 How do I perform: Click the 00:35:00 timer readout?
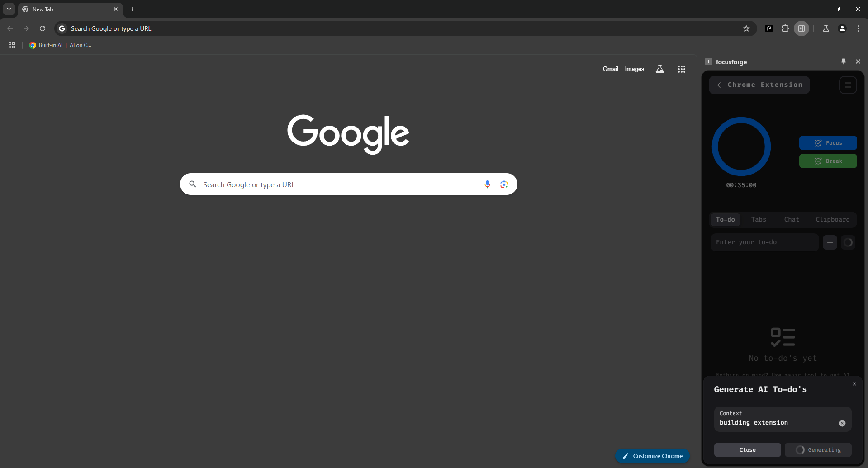[x=741, y=185]
